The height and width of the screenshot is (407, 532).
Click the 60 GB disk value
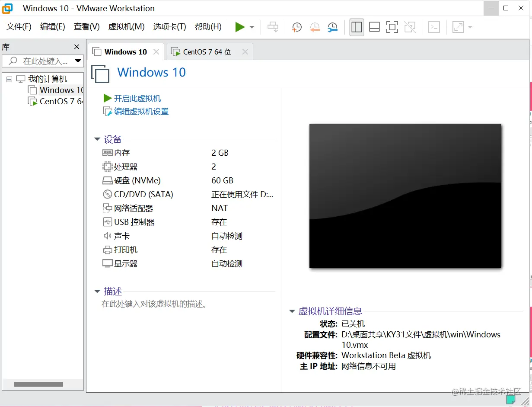(x=222, y=180)
